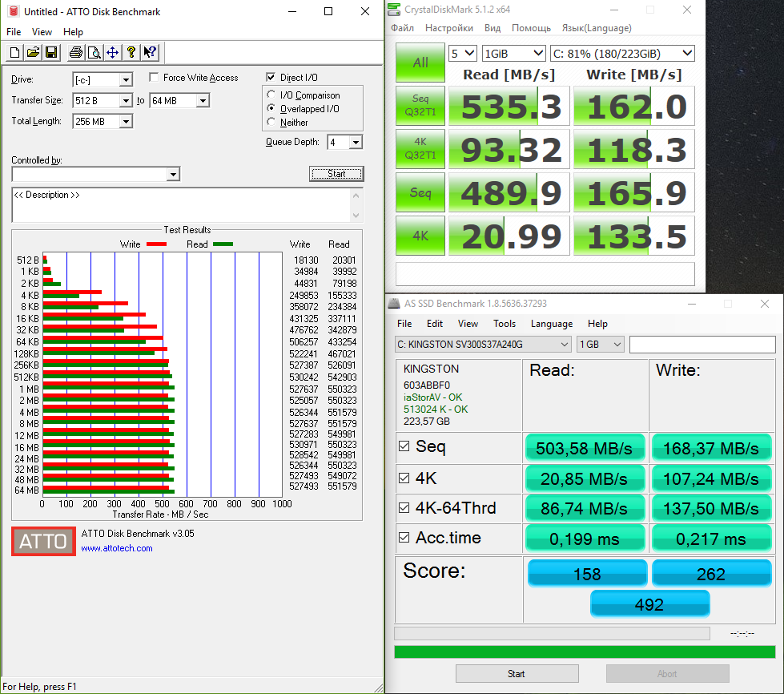Click the ATTO Disk Benchmark title bar icon
Image resolution: width=784 pixels, height=694 pixels.
(x=14, y=11)
